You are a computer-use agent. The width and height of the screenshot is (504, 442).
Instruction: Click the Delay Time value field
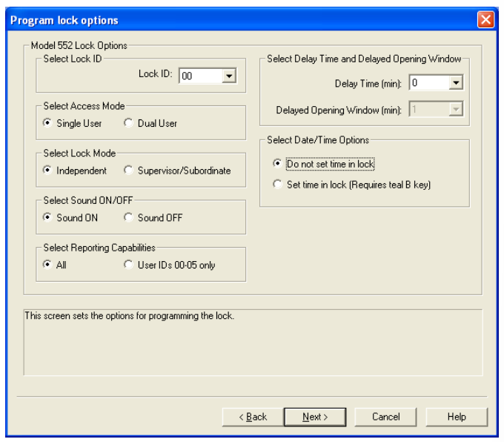click(x=428, y=84)
